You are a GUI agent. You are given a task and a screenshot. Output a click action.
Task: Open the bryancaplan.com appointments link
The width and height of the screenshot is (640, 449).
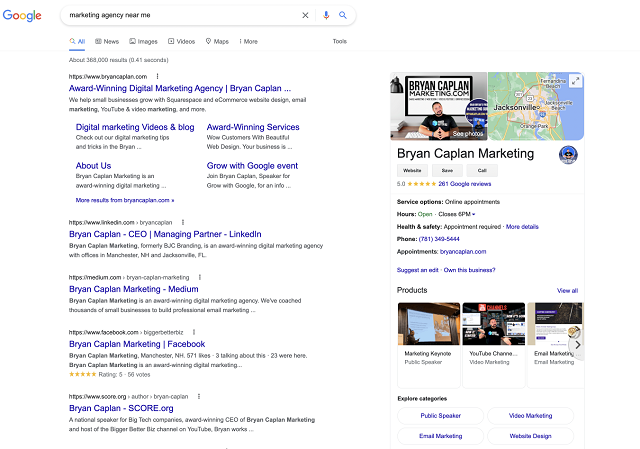pyautogui.click(x=463, y=251)
